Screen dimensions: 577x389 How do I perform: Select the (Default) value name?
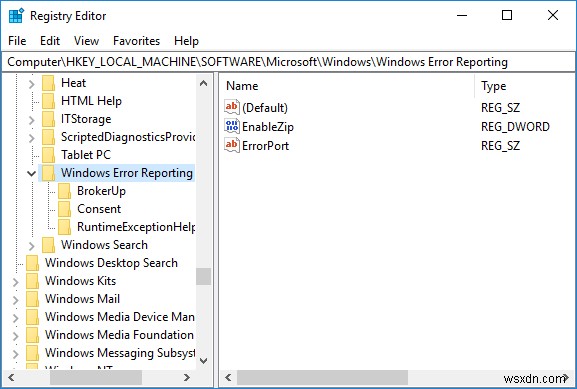tap(265, 108)
